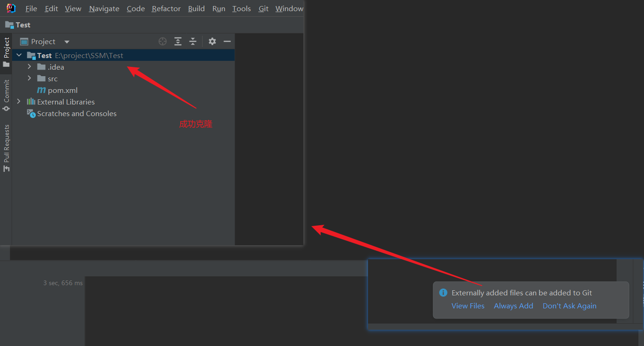
Task: Select Scratches and Consoles node
Action: [72, 113]
